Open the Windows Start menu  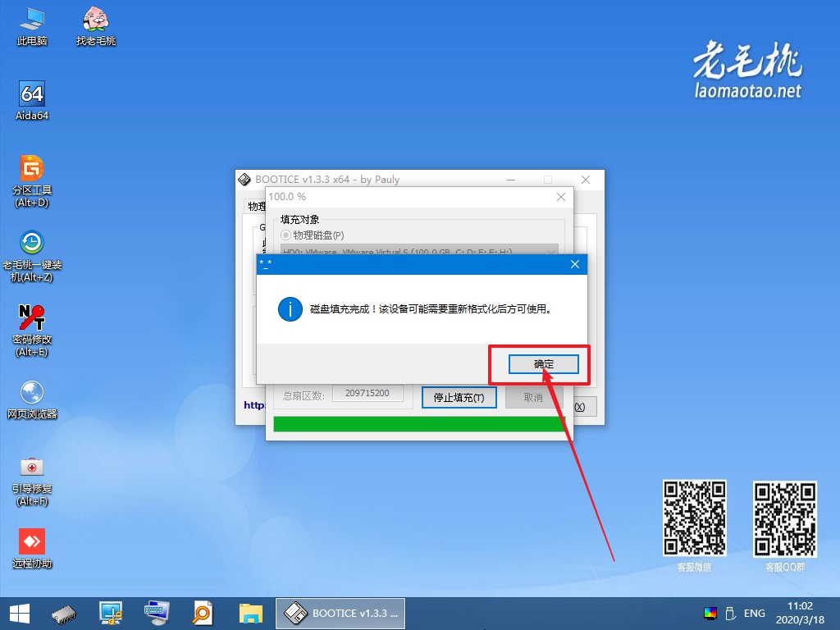[20, 614]
